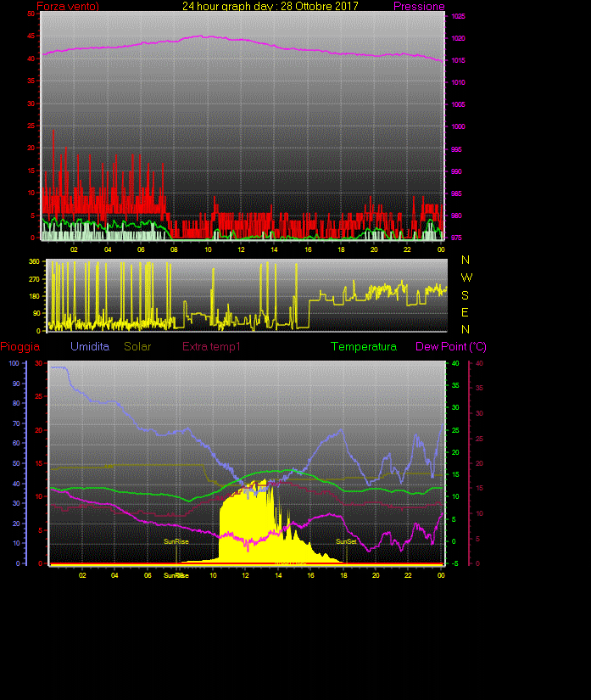Image resolution: width=591 pixels, height=700 pixels.
Task: Click the green "Temperatura" legend label
Action: (x=364, y=347)
